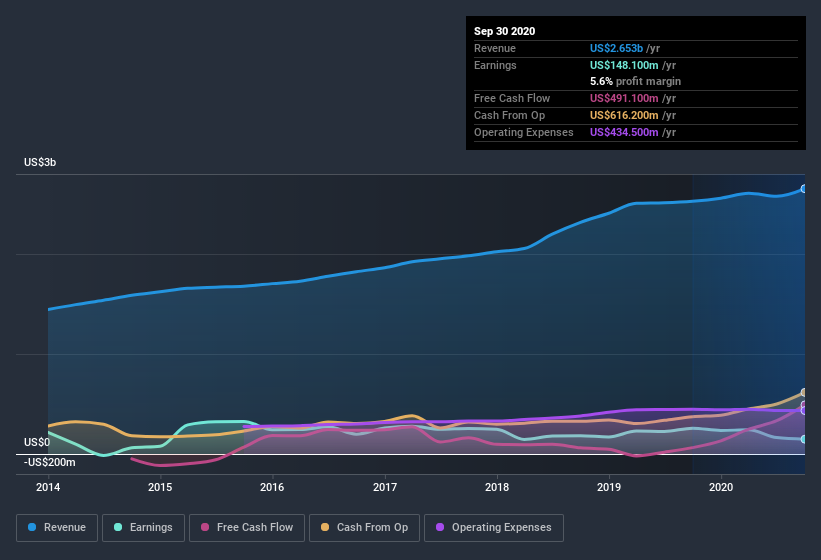Select the 2015 x-axis label
Viewport: 821px width, 560px height.
click(x=160, y=487)
